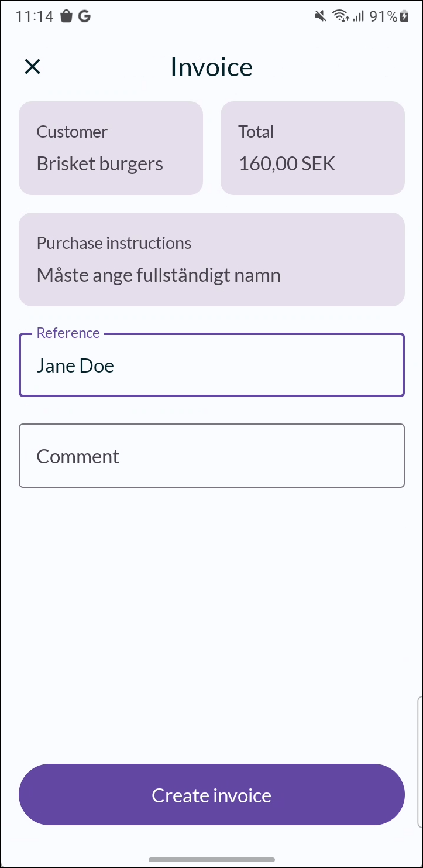Tap the shopping bag status bar icon
Image resolution: width=423 pixels, height=868 pixels.
coord(66,16)
